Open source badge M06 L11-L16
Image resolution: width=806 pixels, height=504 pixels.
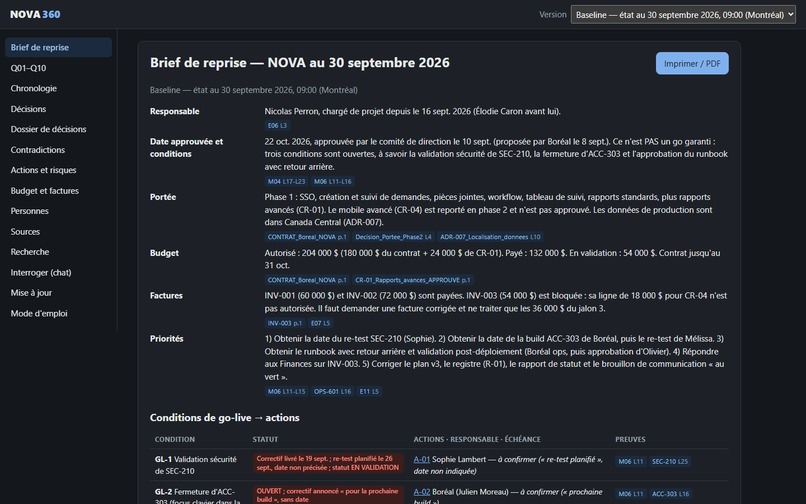(333, 181)
